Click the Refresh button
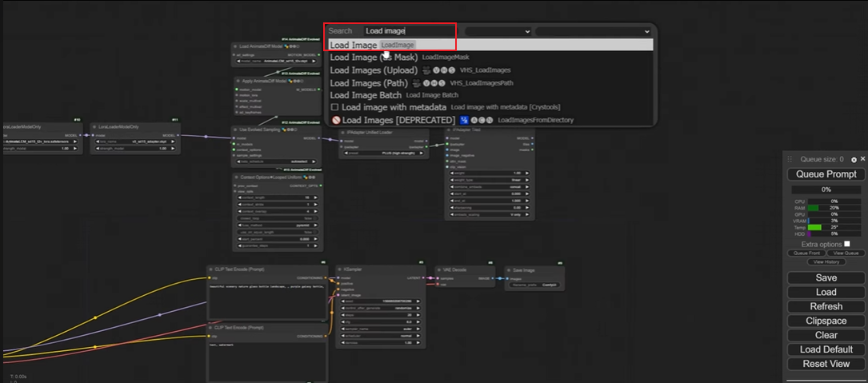The height and width of the screenshot is (383, 868). tap(826, 306)
